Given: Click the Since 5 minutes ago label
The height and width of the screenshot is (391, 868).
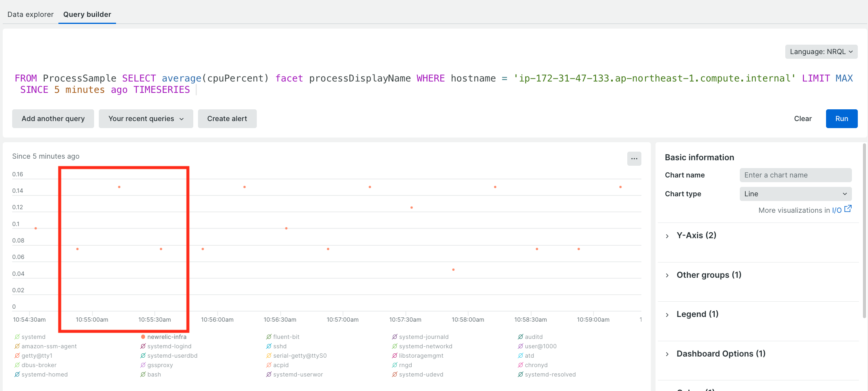Looking at the screenshot, I should [x=46, y=156].
